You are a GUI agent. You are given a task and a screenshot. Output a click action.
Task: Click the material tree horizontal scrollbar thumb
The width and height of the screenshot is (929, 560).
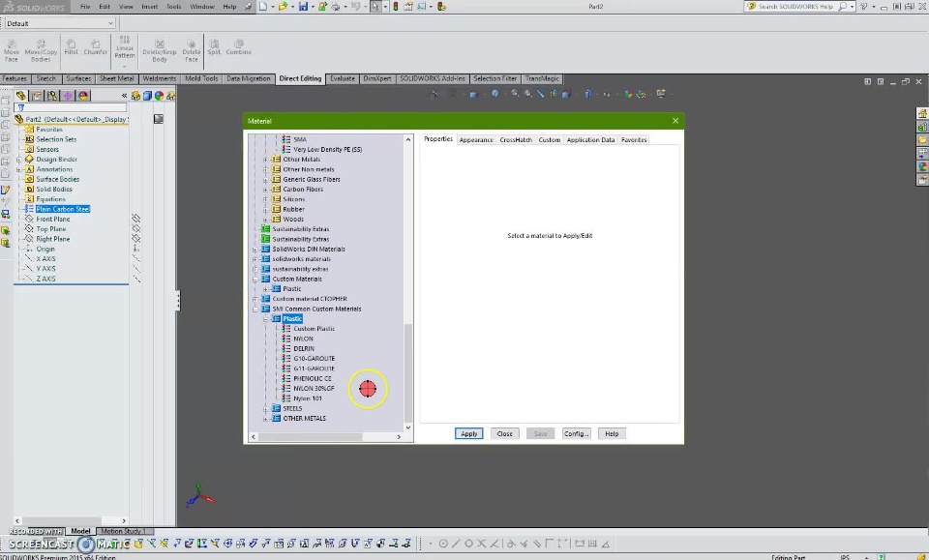311,437
